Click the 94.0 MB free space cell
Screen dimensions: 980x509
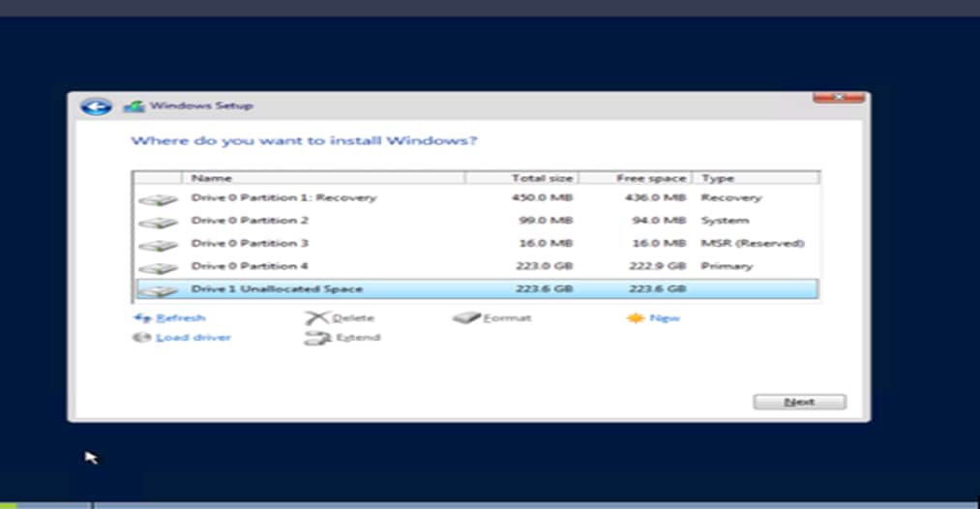[659, 220]
